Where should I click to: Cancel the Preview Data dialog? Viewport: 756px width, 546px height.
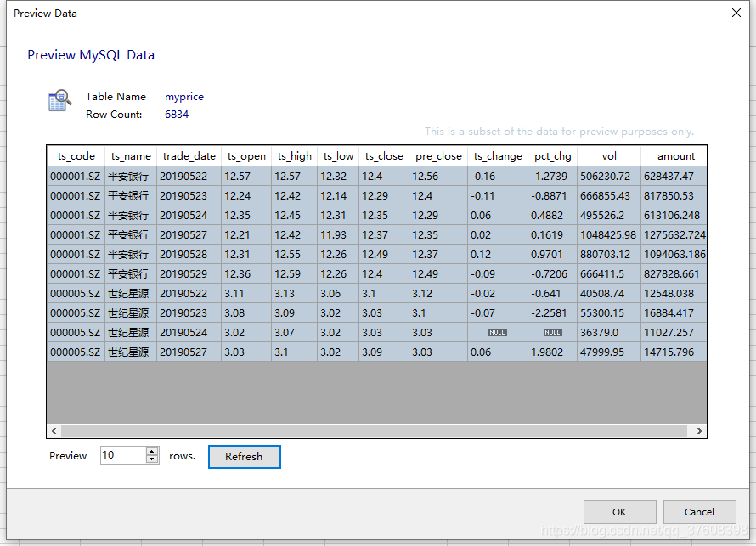tap(700, 512)
